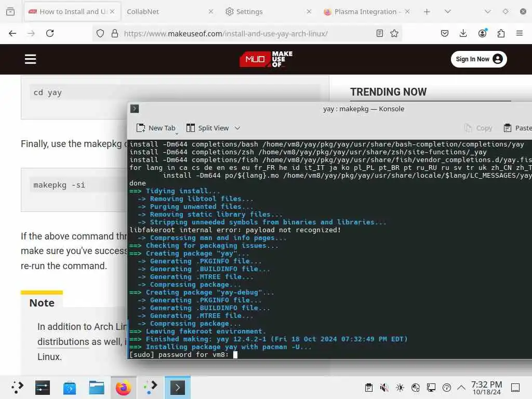Click the Firefox window minimize chevron

[487, 11]
